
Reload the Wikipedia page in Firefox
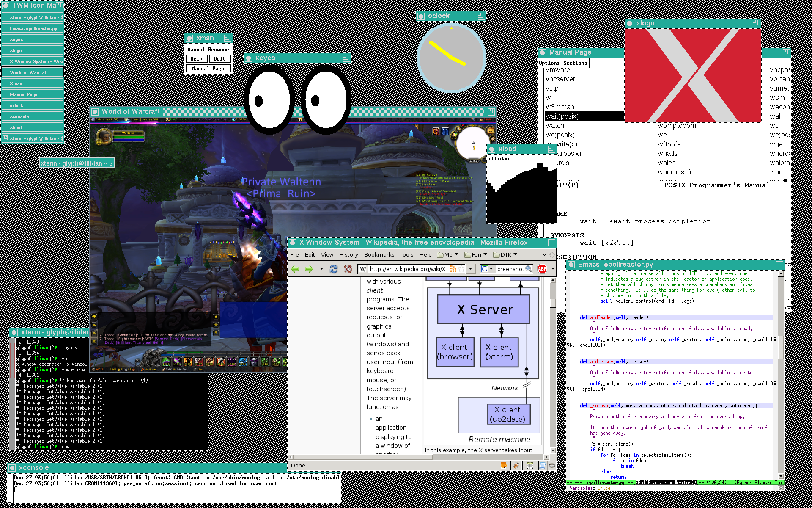coord(334,269)
